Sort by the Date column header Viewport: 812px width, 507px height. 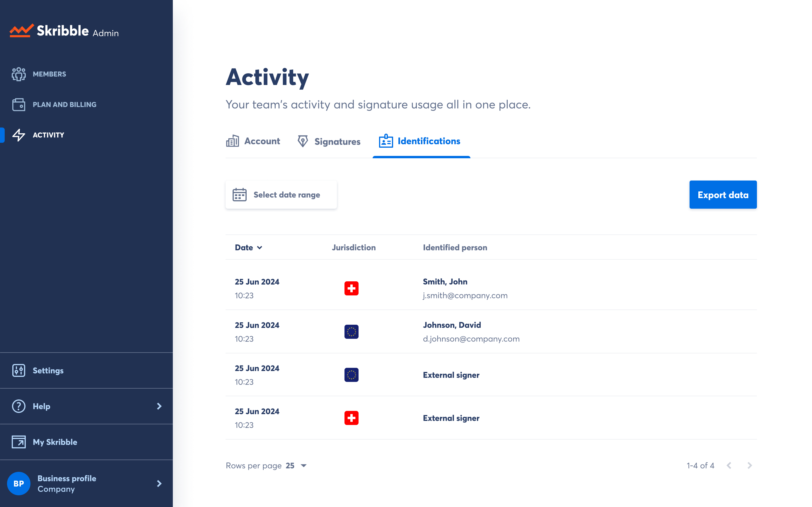coord(248,247)
